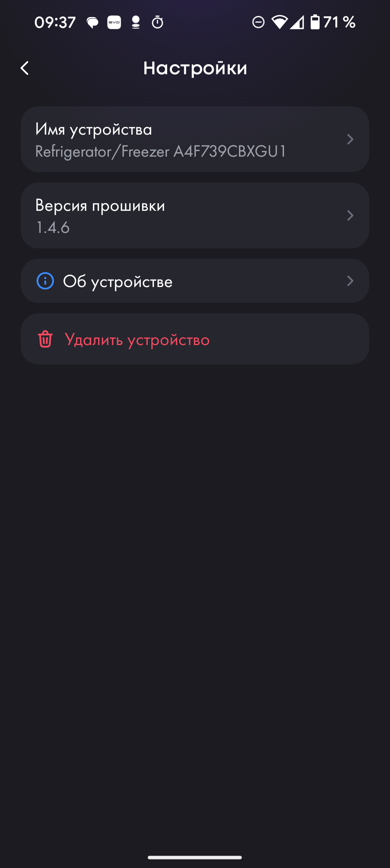Tap the chat bubble notification icon
390x868 pixels.
[92, 22]
